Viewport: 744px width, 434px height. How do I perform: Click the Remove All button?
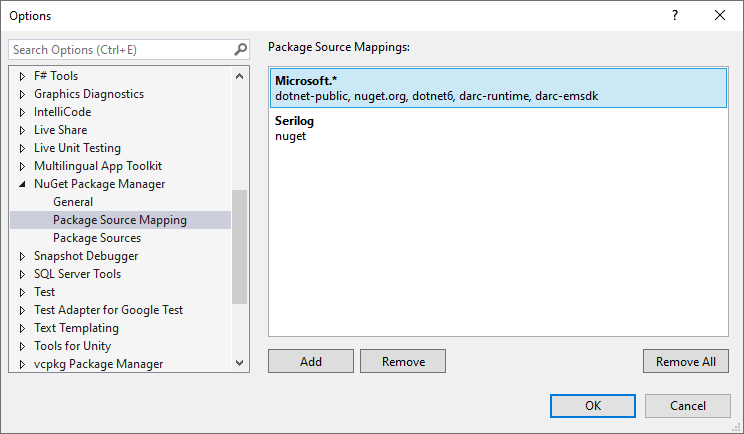click(x=686, y=361)
